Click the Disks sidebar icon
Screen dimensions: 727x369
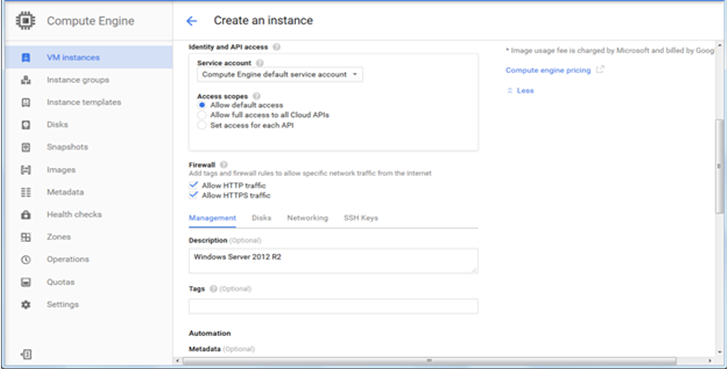coord(26,125)
